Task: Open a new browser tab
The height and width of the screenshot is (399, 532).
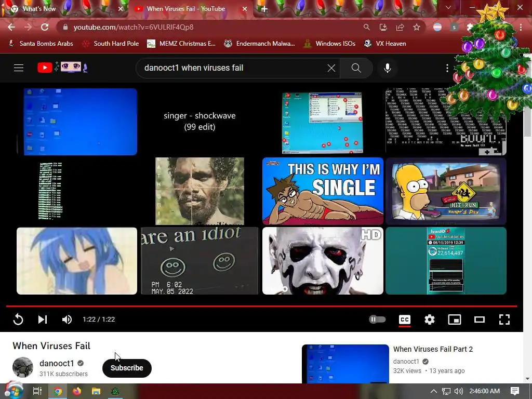Action: 264,9
